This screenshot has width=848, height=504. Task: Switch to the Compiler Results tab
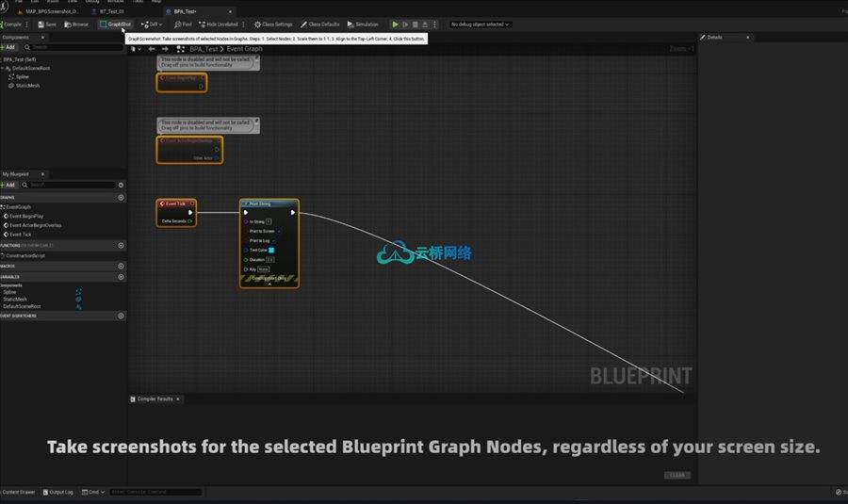(x=155, y=399)
